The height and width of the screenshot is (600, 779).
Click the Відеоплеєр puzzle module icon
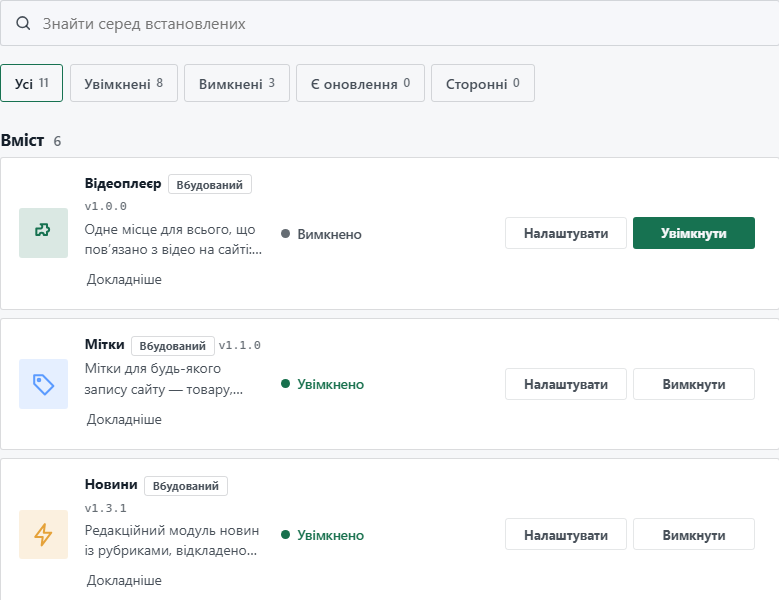43,233
